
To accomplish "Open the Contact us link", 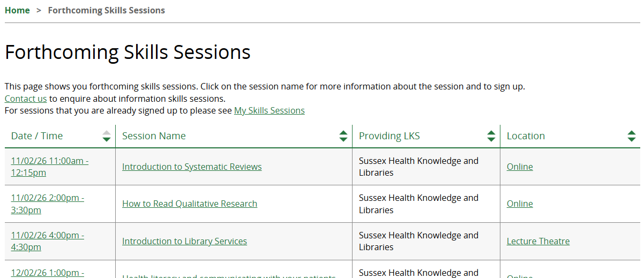I will [26, 99].
